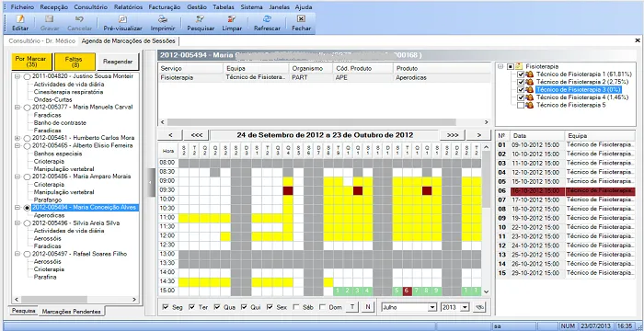Click the Editar toolbar icon
This screenshot has width=644, height=331.
click(x=20, y=19)
